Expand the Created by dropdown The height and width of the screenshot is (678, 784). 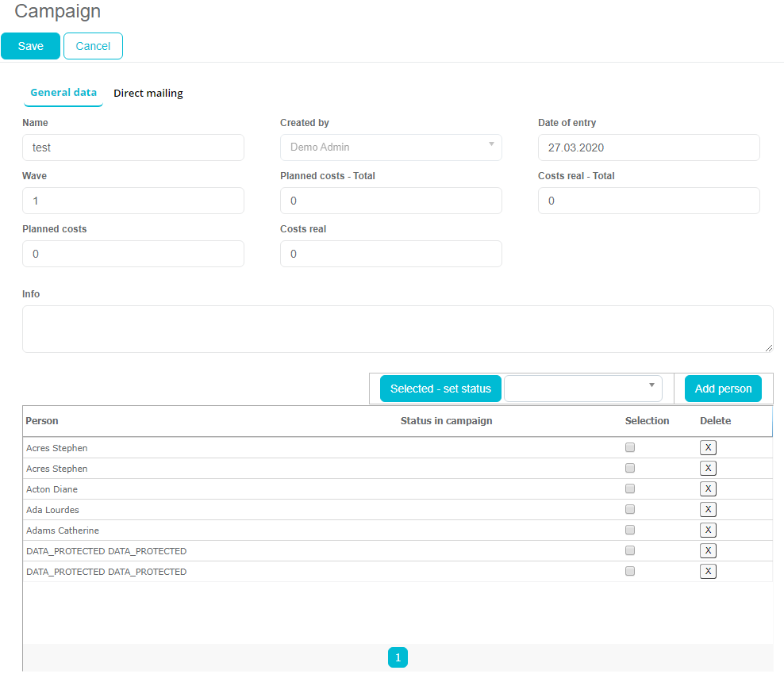[390, 147]
